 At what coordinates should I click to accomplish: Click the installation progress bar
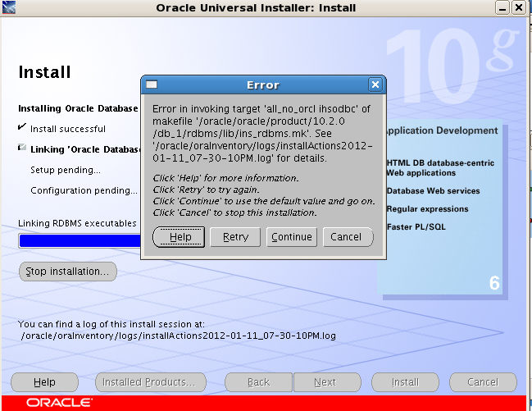[80, 241]
